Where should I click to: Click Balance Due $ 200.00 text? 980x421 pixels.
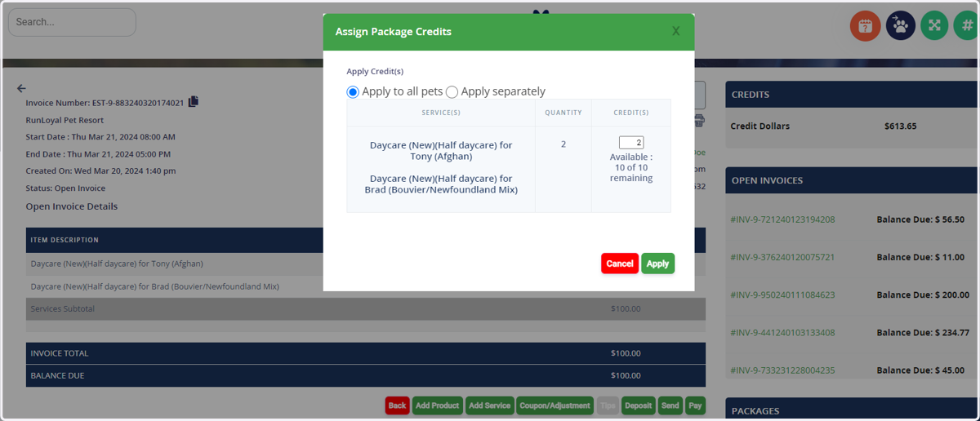[x=923, y=295]
